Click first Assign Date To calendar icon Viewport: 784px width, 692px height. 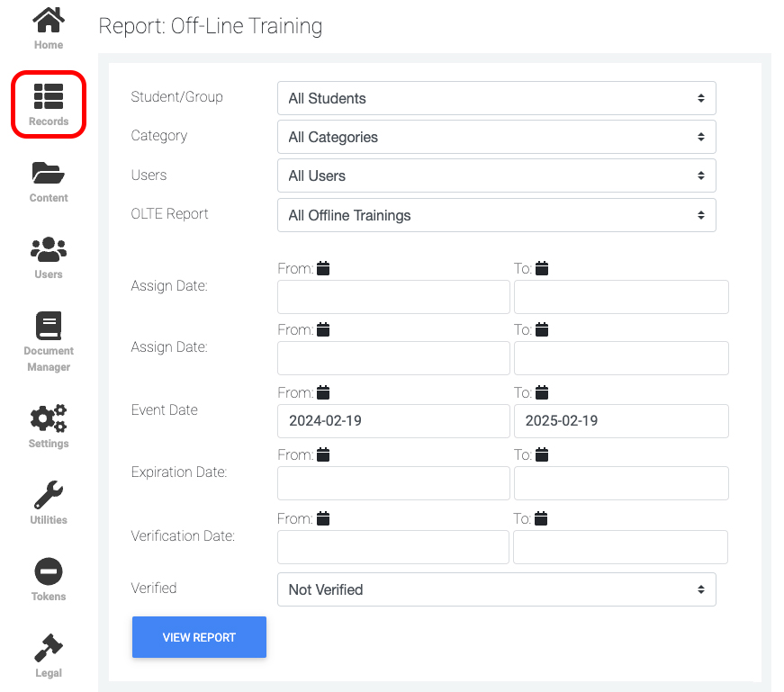coord(542,268)
